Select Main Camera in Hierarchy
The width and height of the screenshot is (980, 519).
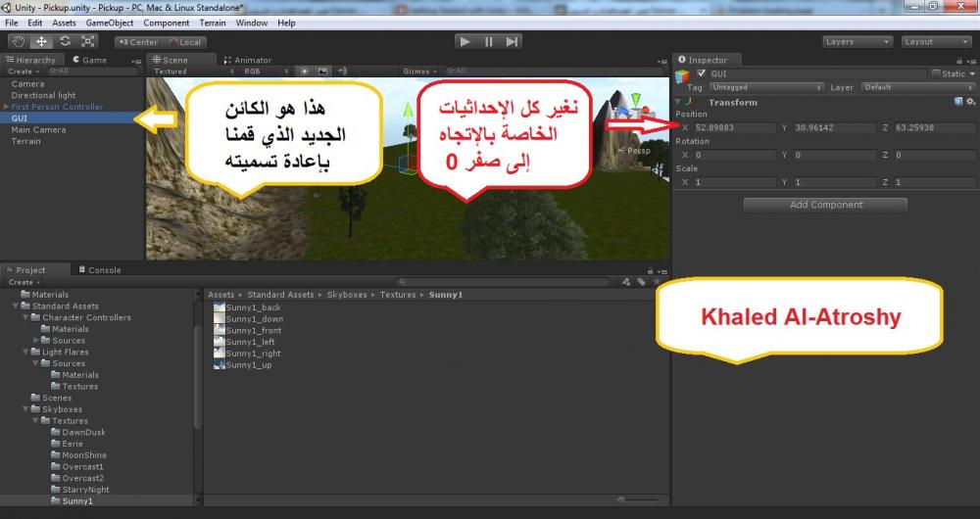tap(38, 129)
